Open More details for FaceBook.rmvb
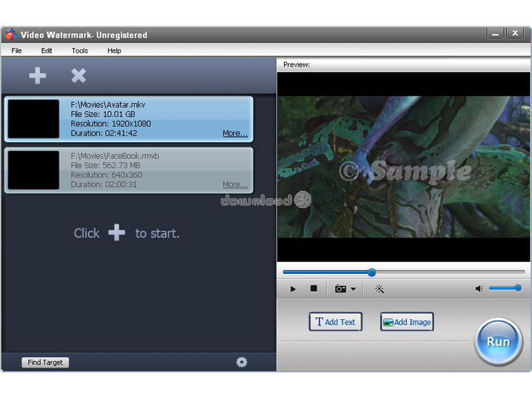 (x=235, y=185)
